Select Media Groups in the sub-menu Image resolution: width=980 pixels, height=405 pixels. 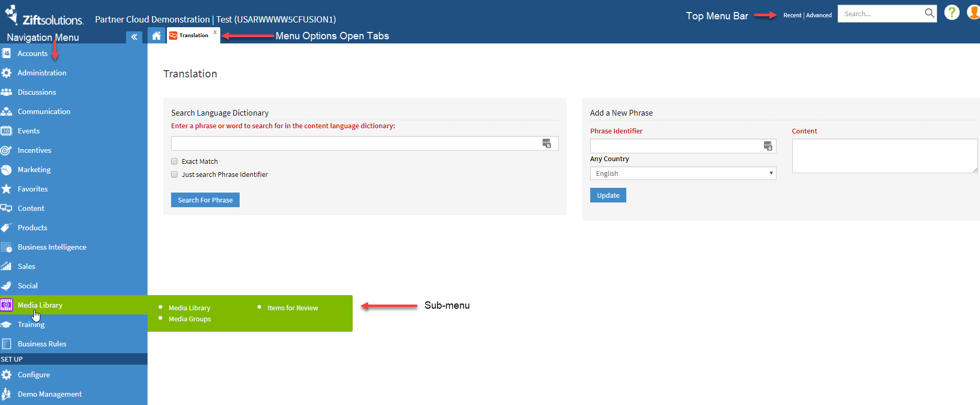pos(189,319)
